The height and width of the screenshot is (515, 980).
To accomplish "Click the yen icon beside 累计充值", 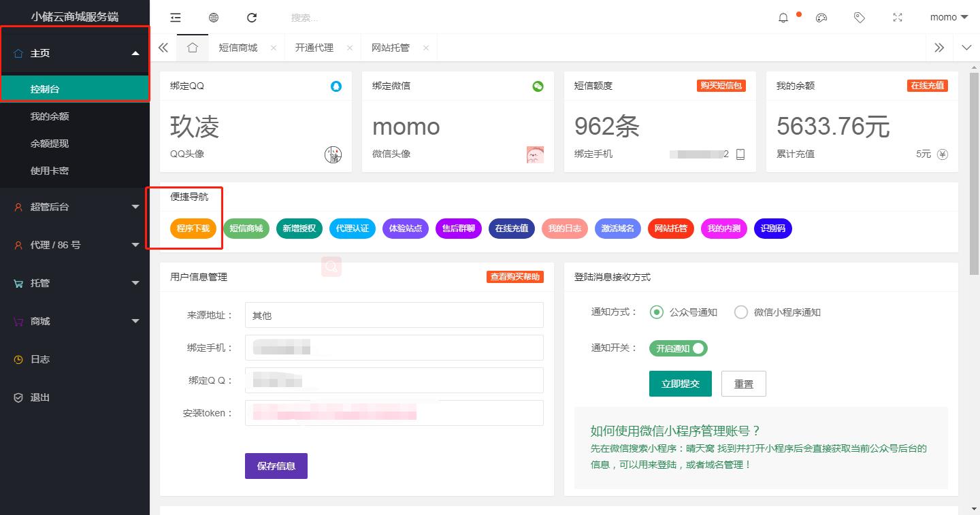I will tap(943, 154).
